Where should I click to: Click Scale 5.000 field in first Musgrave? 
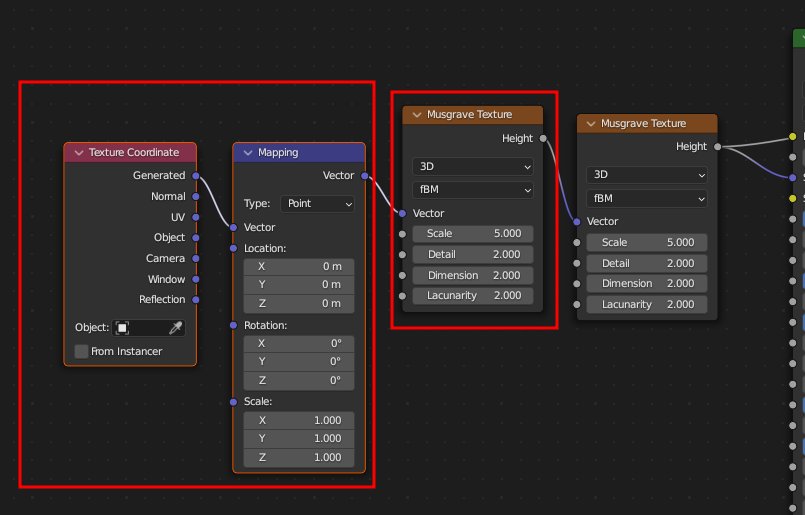tap(473, 234)
